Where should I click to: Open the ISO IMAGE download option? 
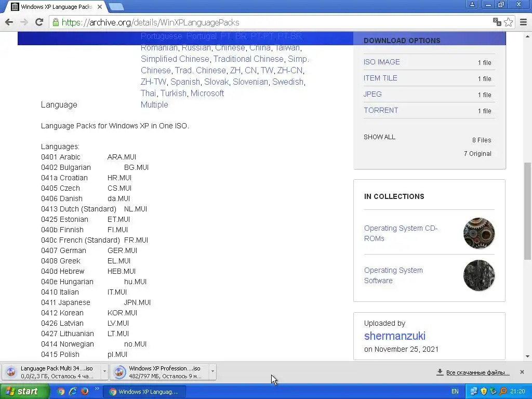point(382,62)
